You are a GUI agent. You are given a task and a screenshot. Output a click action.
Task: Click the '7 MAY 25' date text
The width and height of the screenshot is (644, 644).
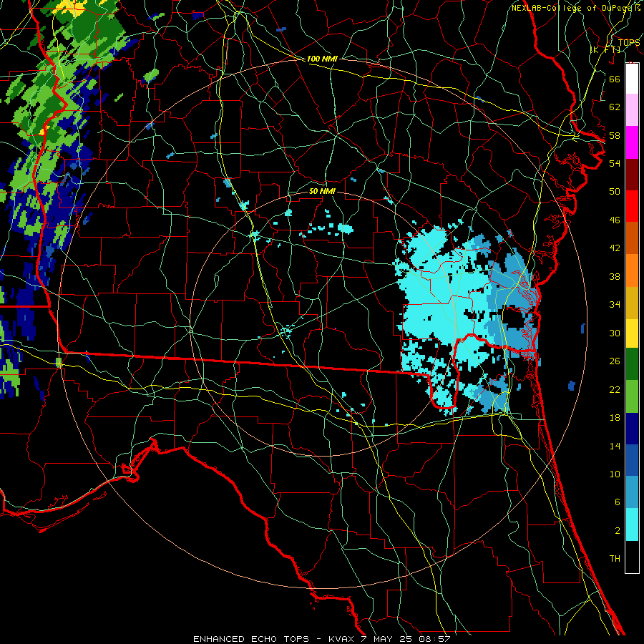coord(387,639)
